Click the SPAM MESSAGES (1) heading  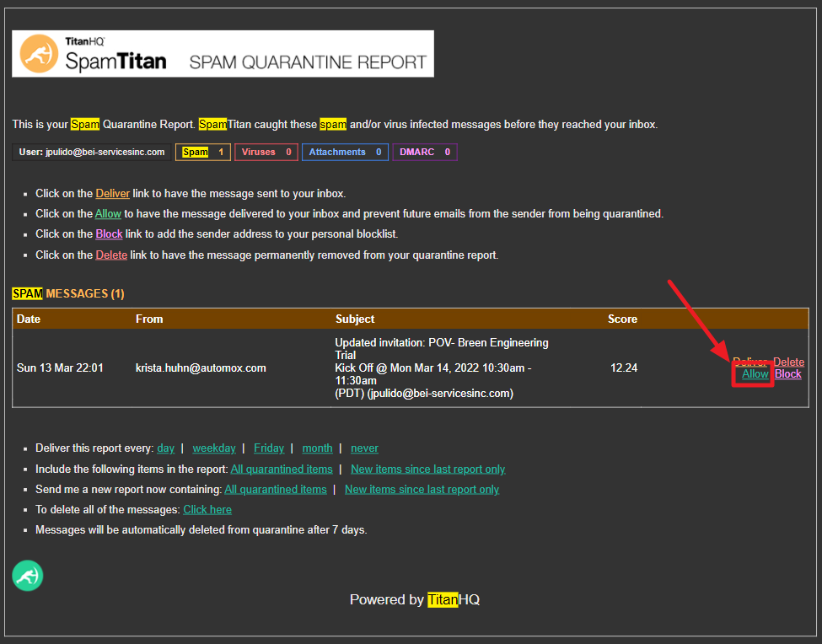(x=68, y=293)
